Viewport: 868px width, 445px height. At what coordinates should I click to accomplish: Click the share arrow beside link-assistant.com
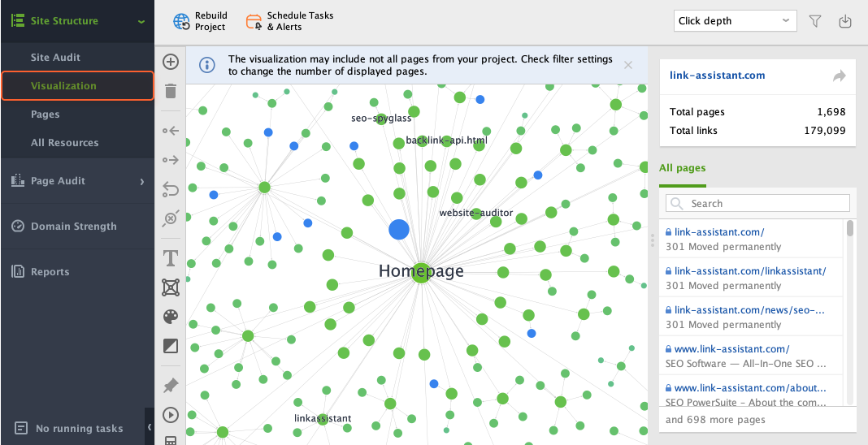tap(840, 76)
